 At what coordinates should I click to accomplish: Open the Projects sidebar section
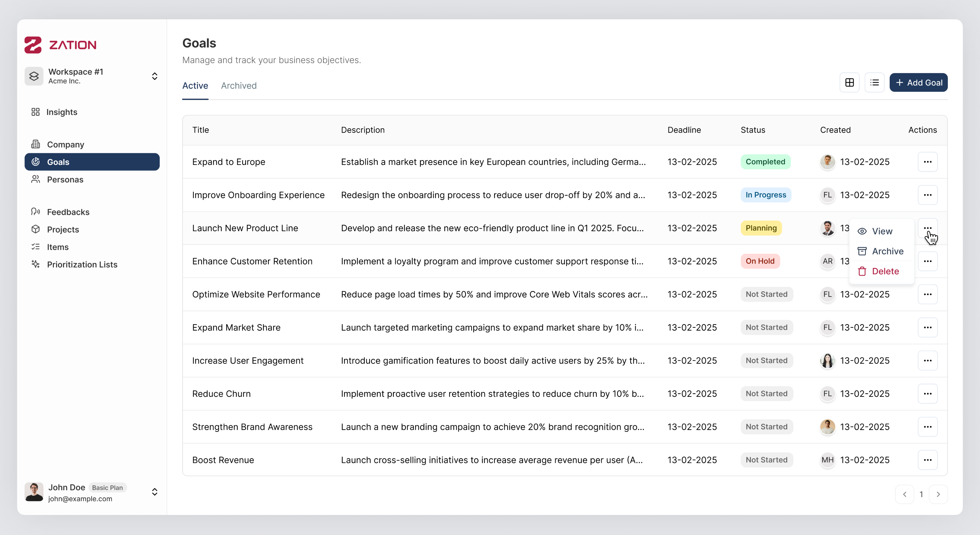pyautogui.click(x=63, y=229)
